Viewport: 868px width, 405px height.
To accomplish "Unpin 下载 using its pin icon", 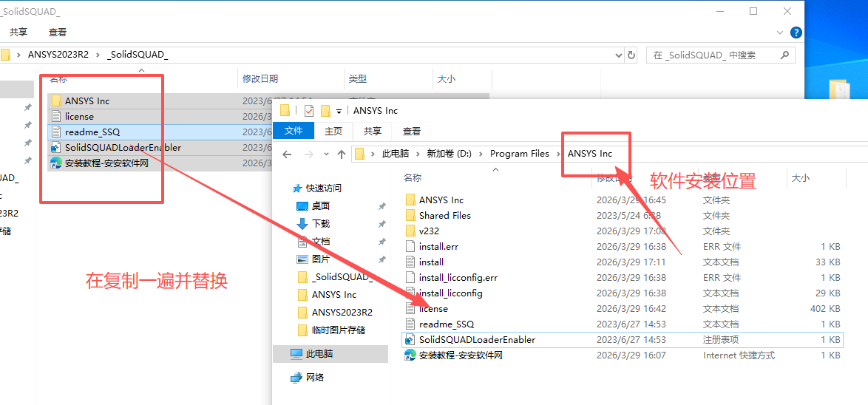I will coord(382,223).
